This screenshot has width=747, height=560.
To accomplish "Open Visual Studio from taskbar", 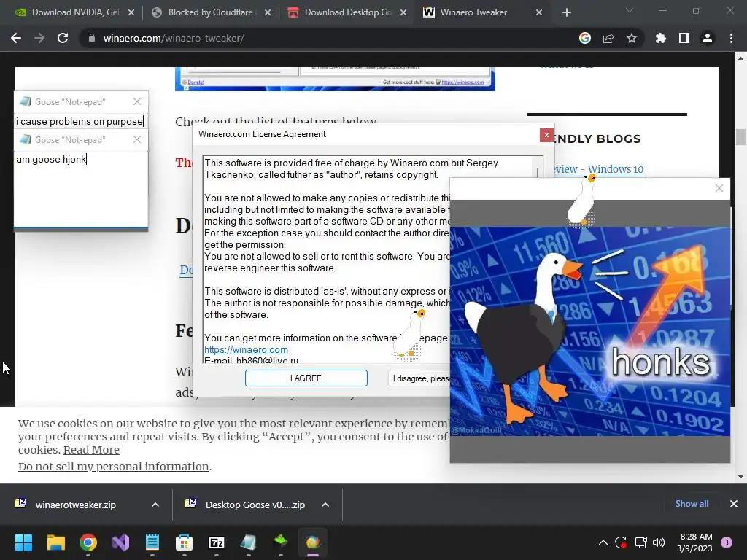I will tap(120, 542).
